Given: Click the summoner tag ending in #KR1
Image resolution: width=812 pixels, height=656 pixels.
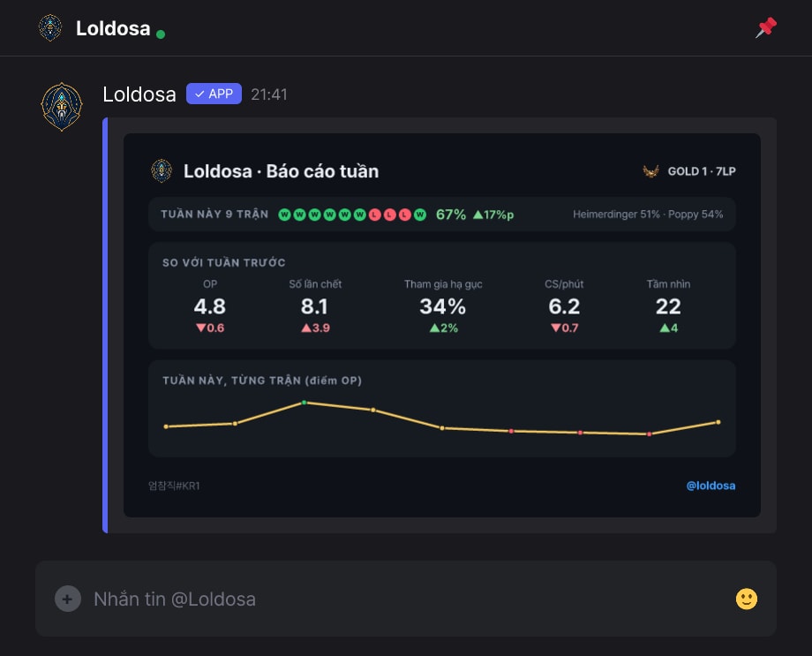Looking at the screenshot, I should coord(174,486).
